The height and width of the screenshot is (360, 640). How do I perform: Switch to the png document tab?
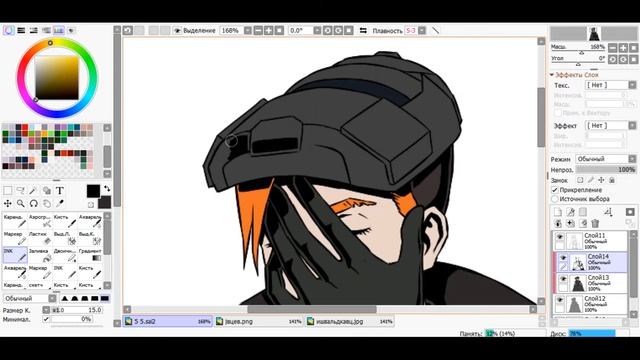point(259,321)
